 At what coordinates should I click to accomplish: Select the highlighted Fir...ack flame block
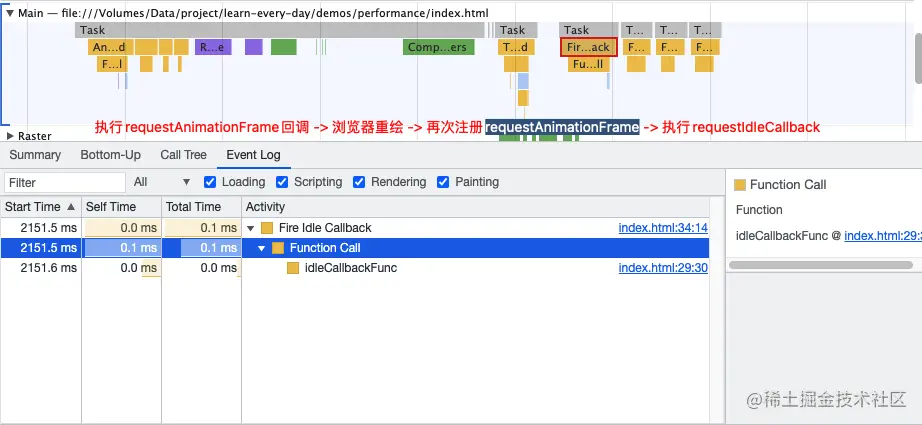pyautogui.click(x=589, y=48)
